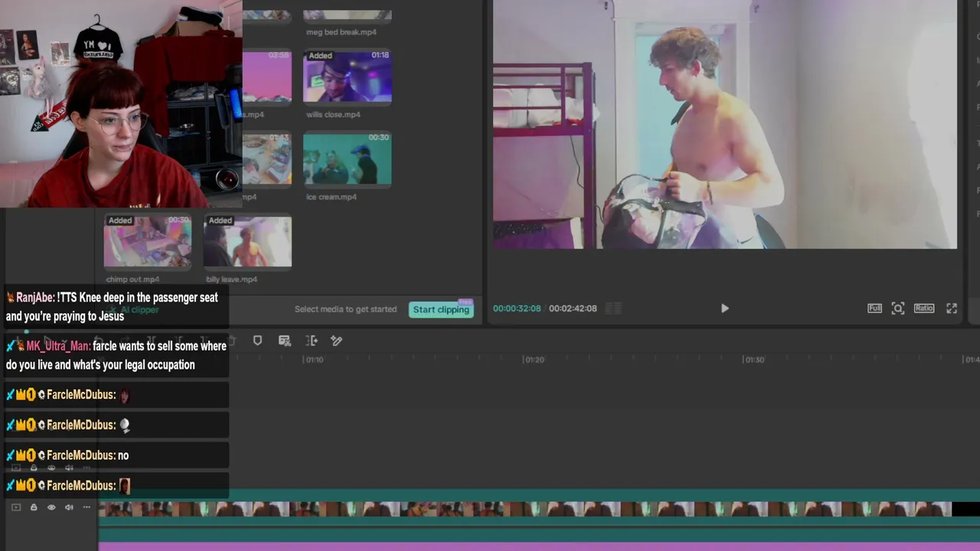Open the Ratio aspect setting

tap(924, 308)
